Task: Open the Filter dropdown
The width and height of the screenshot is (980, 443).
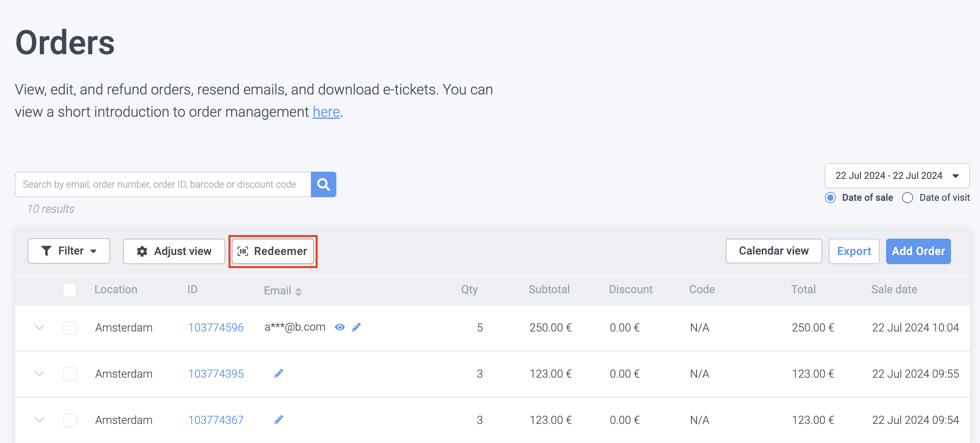Action: 69,251
